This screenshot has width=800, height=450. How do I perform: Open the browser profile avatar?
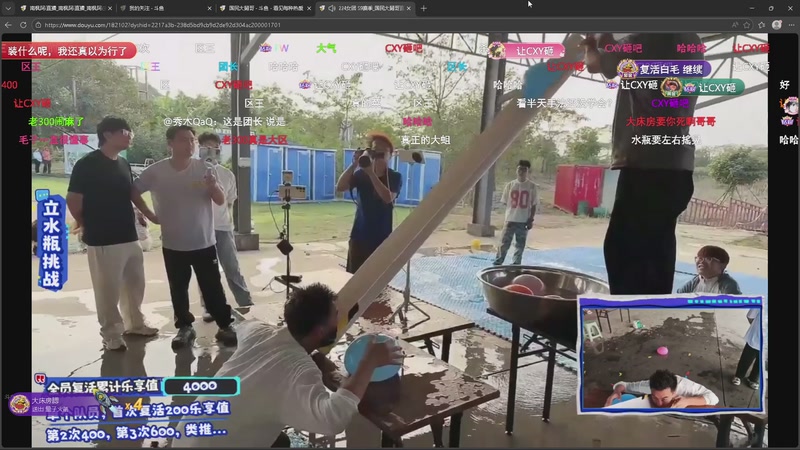coord(777,24)
